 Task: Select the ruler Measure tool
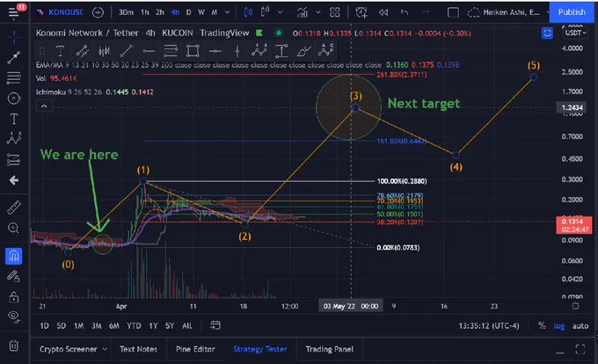(x=14, y=207)
